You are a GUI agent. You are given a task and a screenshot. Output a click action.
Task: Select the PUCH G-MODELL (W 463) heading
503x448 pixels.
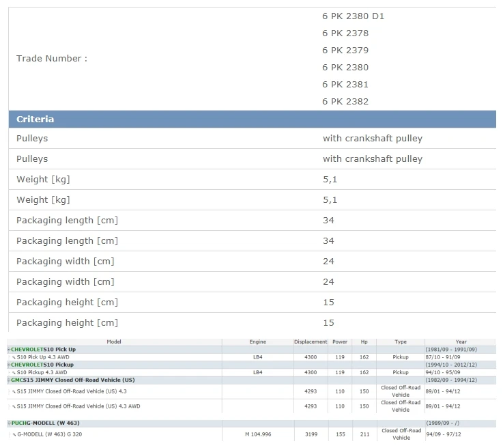coord(45,423)
